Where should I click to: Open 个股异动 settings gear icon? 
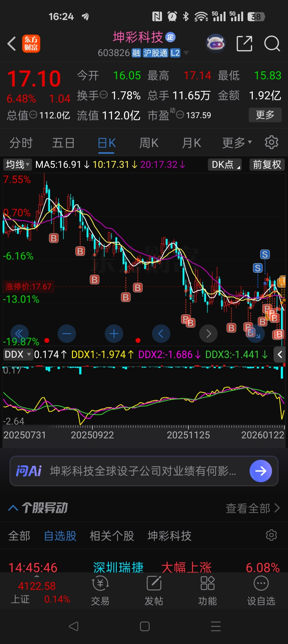[272, 535]
